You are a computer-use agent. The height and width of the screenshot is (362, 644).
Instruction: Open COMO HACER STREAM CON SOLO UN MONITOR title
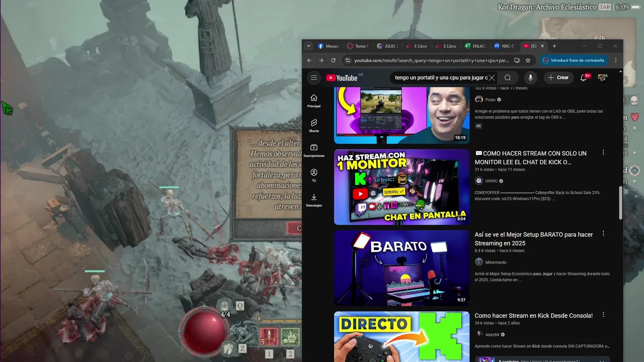pyautogui.click(x=531, y=158)
